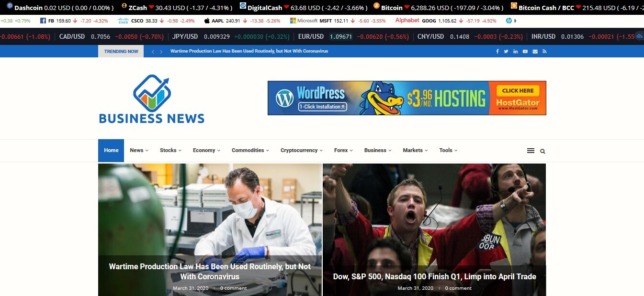The height and width of the screenshot is (296, 644).
Task: Click the EUR/USD rate 1.09671
Action: [341, 36]
